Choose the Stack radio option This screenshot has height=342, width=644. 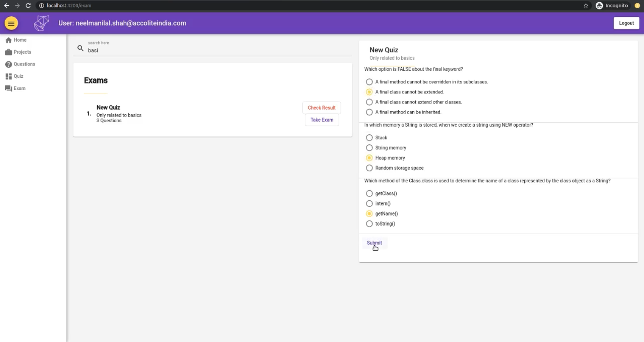369,138
